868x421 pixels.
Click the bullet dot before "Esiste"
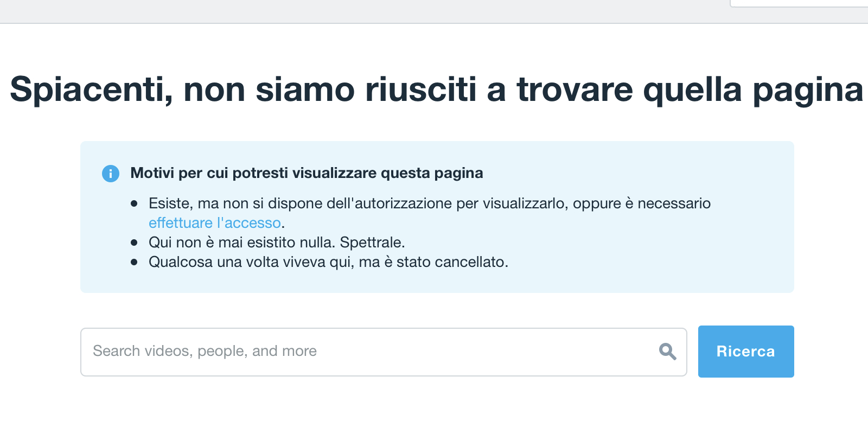coord(134,204)
